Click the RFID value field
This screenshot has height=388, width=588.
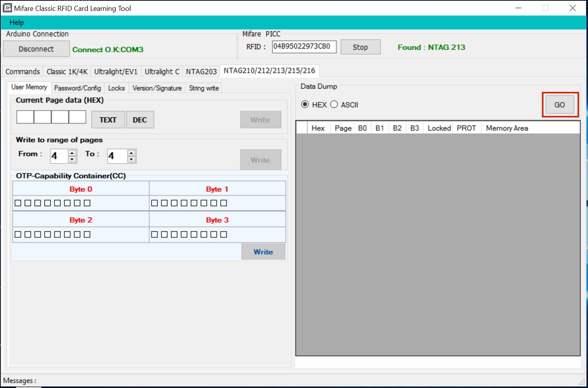click(x=304, y=47)
